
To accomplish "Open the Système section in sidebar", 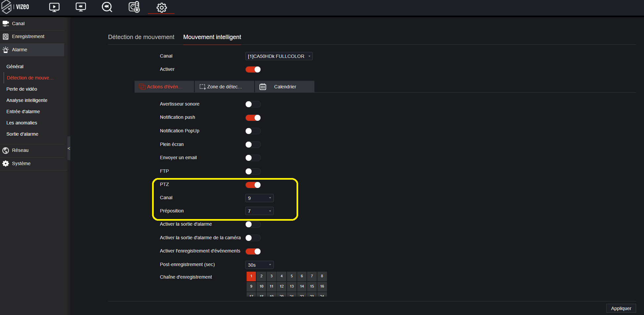I will [x=21, y=163].
